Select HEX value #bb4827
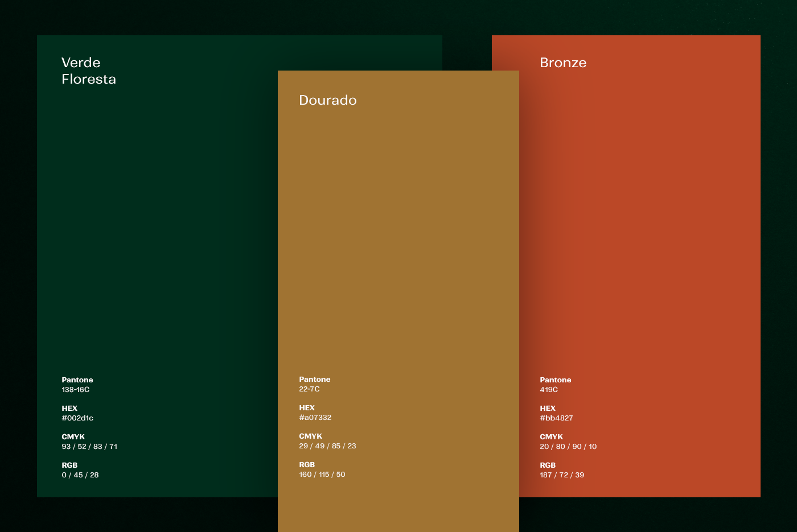Screen dimensions: 797x532 tap(556, 418)
